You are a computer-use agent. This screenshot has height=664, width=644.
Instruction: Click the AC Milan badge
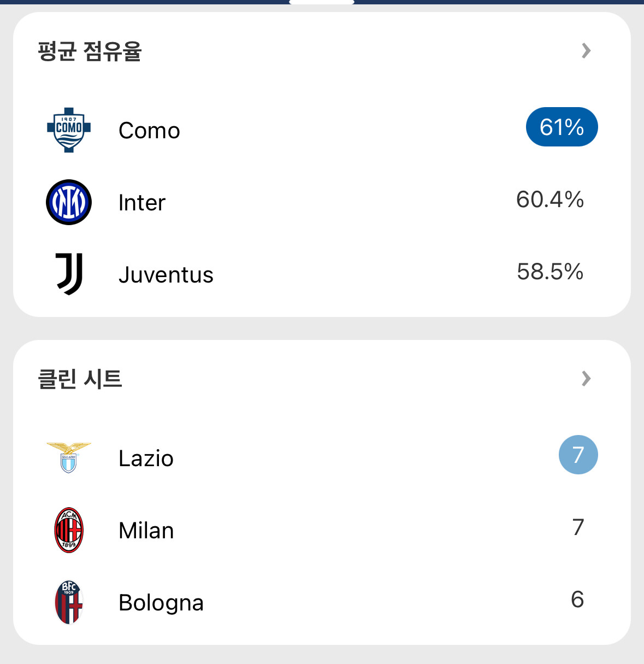pyautogui.click(x=69, y=530)
